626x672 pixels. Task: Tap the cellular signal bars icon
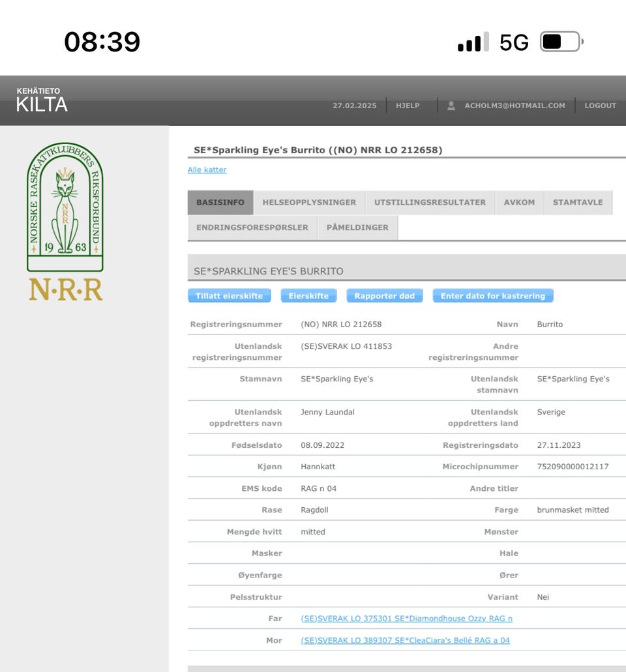(473, 42)
